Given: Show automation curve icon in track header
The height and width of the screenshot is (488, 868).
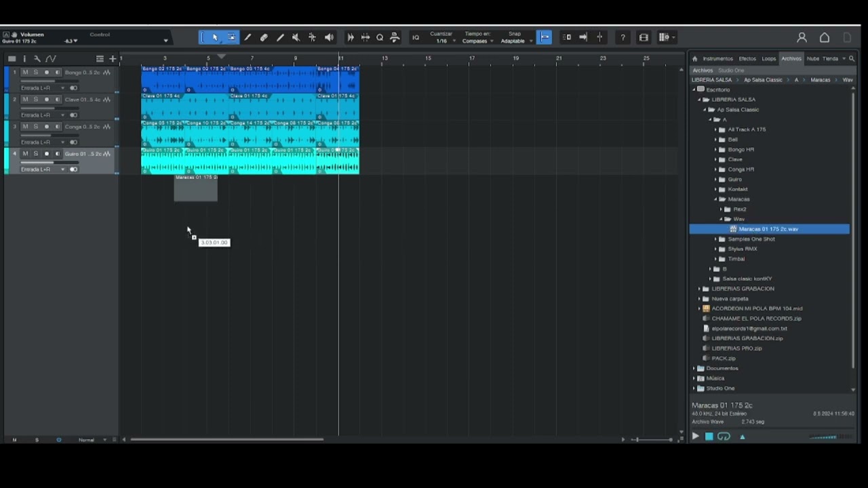Looking at the screenshot, I should [x=50, y=59].
